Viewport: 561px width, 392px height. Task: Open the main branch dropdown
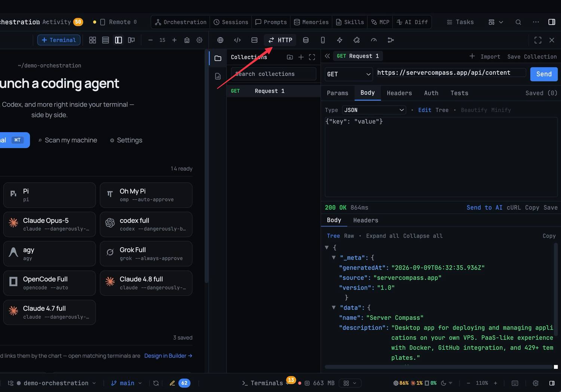127,383
